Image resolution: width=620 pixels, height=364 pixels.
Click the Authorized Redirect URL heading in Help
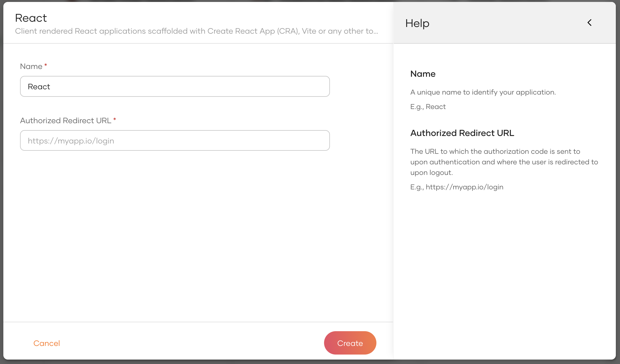(462, 133)
